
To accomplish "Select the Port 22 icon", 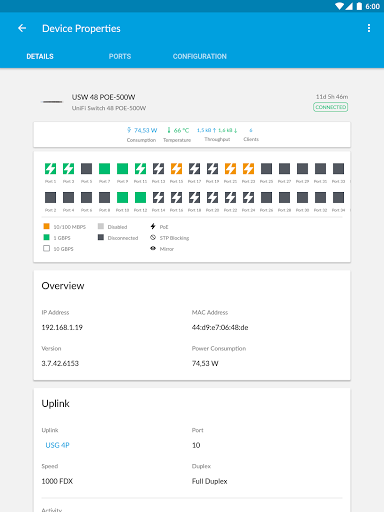I will [230, 197].
